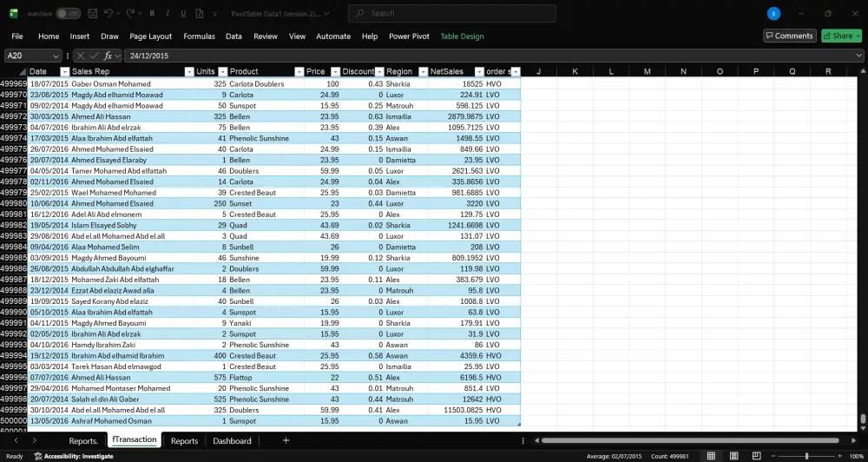Click the Undo arrow icon
This screenshot has height=462, width=868.
pyautogui.click(x=108, y=13)
